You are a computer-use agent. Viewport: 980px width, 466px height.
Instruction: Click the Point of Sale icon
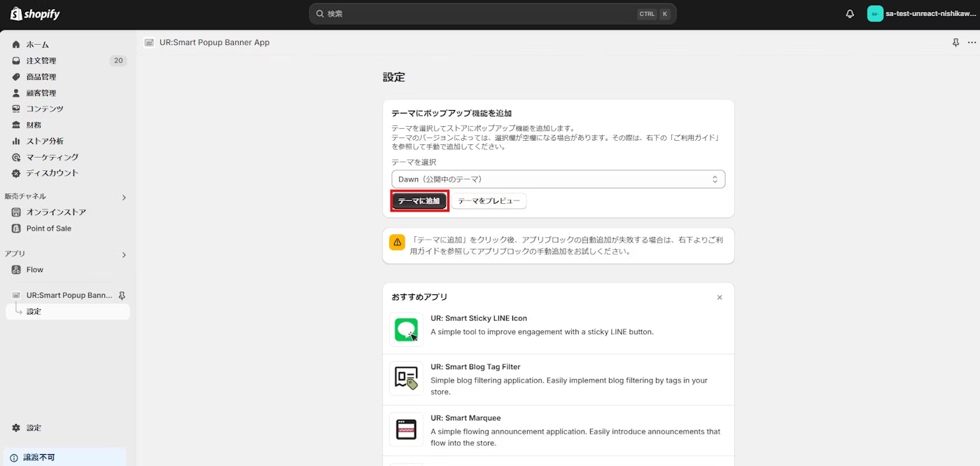coord(16,228)
